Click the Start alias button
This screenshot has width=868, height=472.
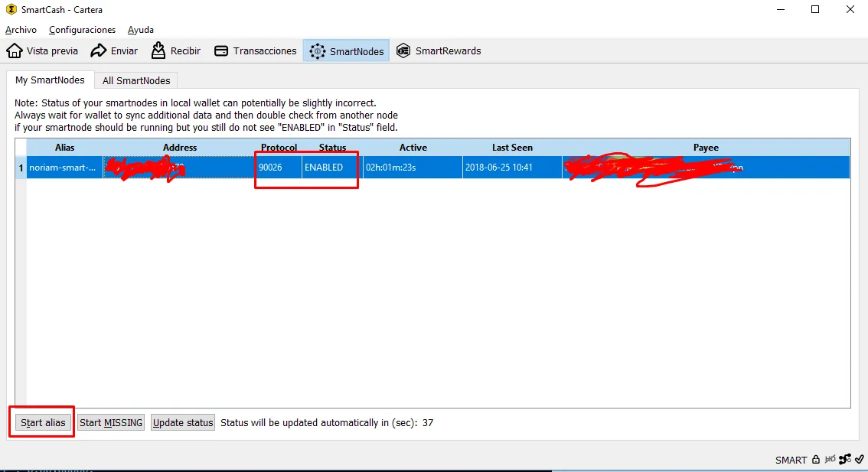coord(43,423)
